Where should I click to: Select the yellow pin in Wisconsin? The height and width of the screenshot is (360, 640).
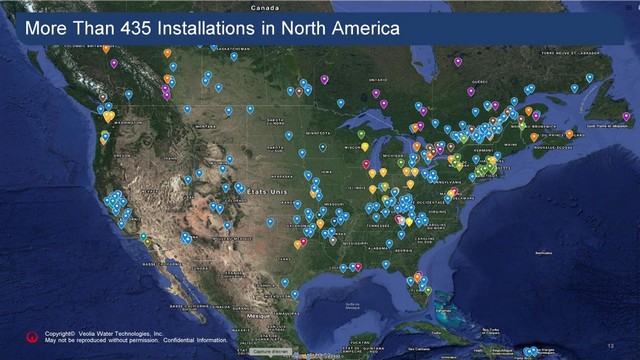click(x=365, y=147)
